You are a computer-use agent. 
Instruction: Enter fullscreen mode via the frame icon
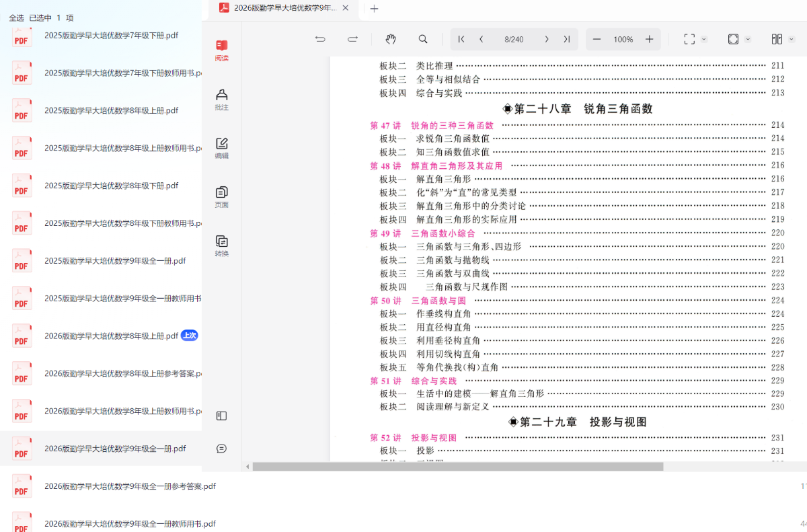(x=690, y=39)
